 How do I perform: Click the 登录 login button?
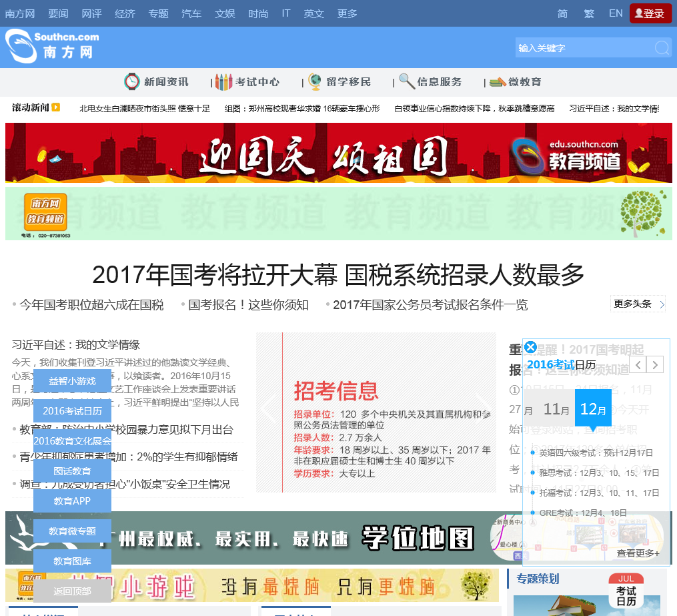pos(650,13)
